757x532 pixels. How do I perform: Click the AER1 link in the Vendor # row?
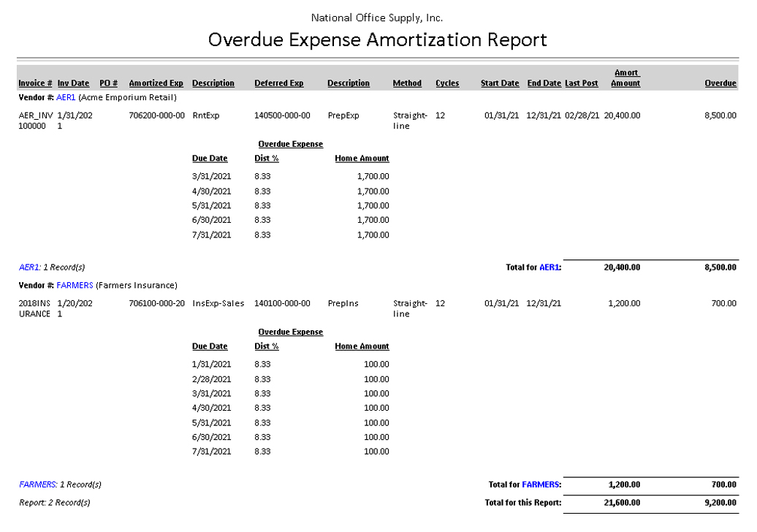coord(66,97)
